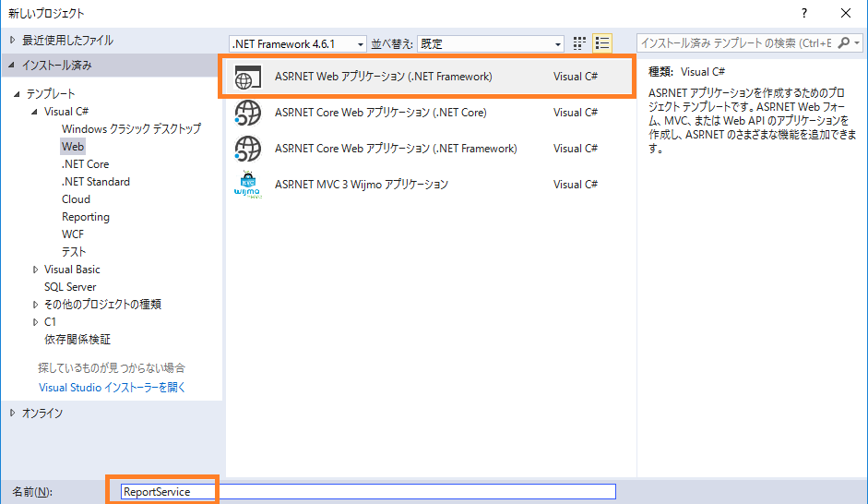Click the Visual C# tree label
Screen dimensions: 868x504
(66, 112)
